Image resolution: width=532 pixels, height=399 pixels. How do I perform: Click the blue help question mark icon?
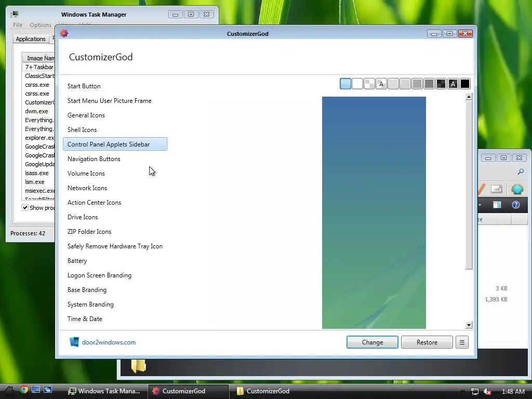pyautogui.click(x=516, y=205)
